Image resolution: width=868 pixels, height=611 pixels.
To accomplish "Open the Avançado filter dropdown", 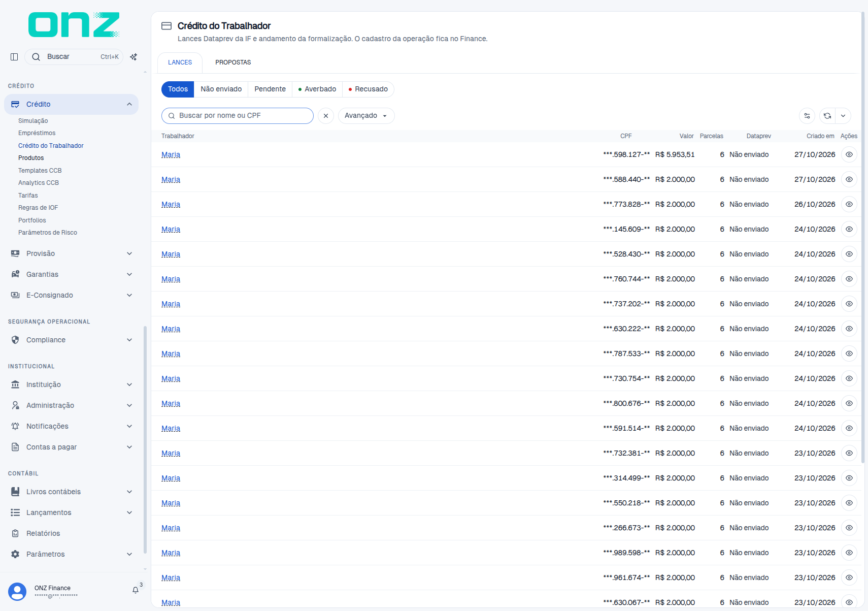I will (x=366, y=116).
